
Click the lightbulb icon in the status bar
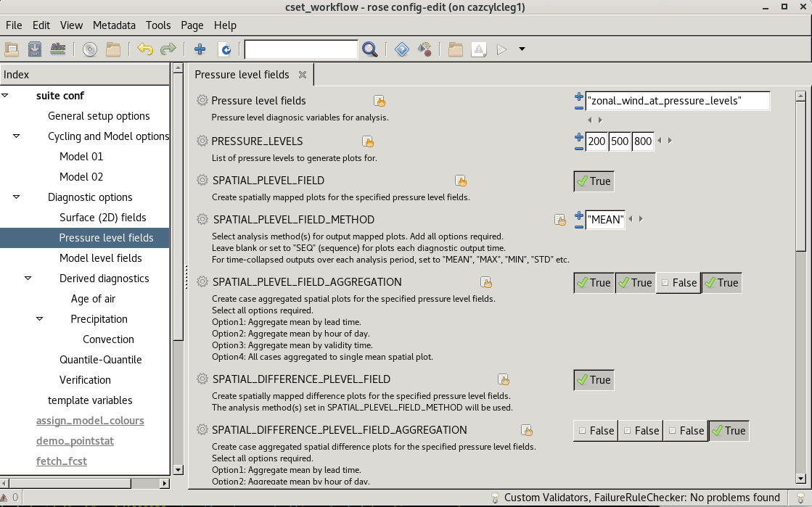(x=495, y=498)
